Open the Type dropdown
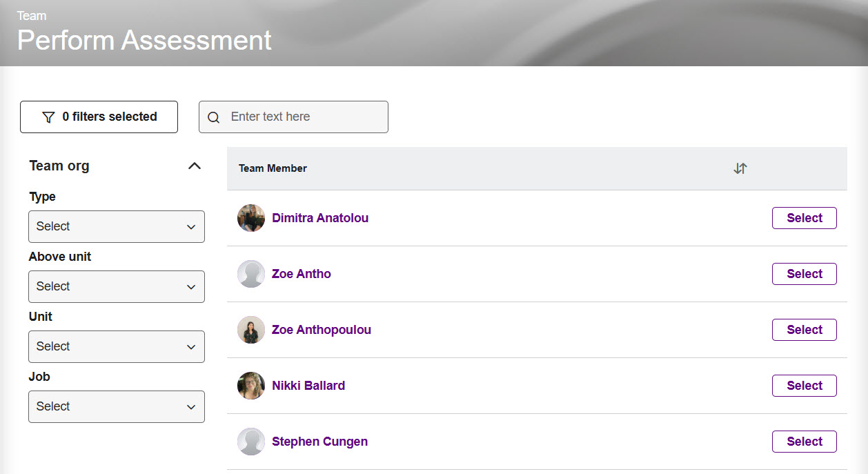 click(x=116, y=226)
